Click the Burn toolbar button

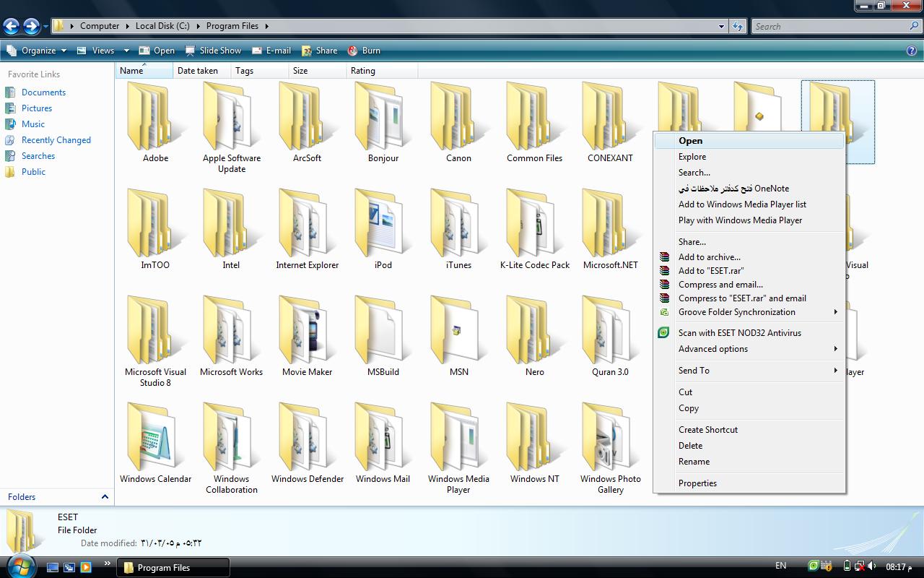pos(364,51)
